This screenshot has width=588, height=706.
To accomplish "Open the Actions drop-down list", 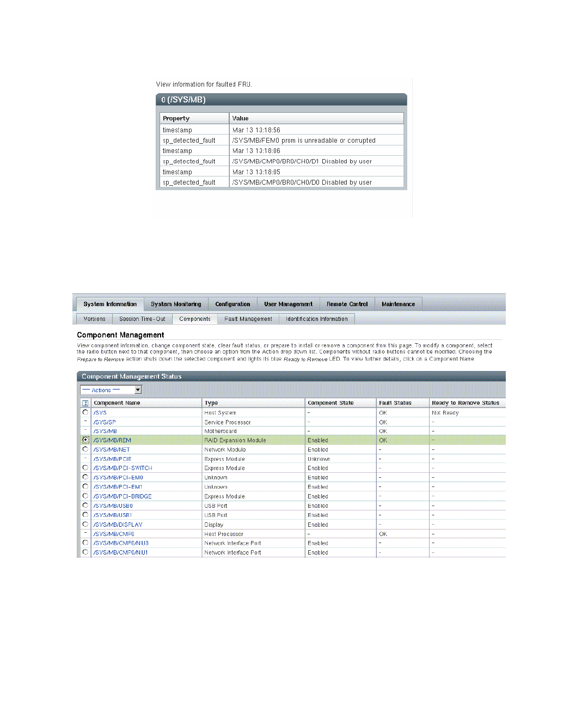I will coord(111,390).
